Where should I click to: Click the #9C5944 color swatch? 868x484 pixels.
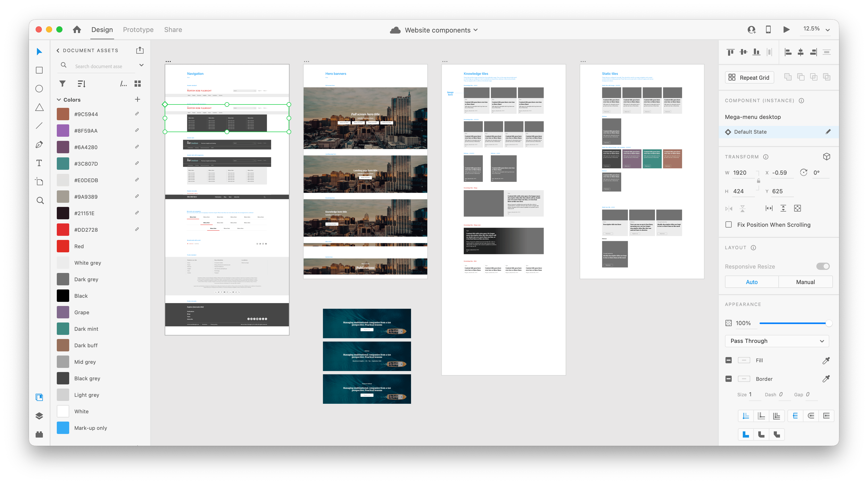click(63, 114)
